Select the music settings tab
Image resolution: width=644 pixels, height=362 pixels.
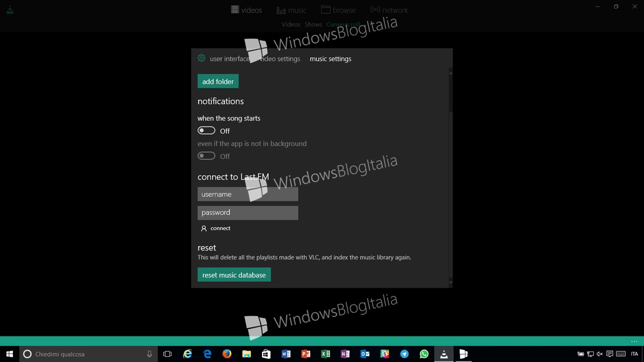[331, 59]
